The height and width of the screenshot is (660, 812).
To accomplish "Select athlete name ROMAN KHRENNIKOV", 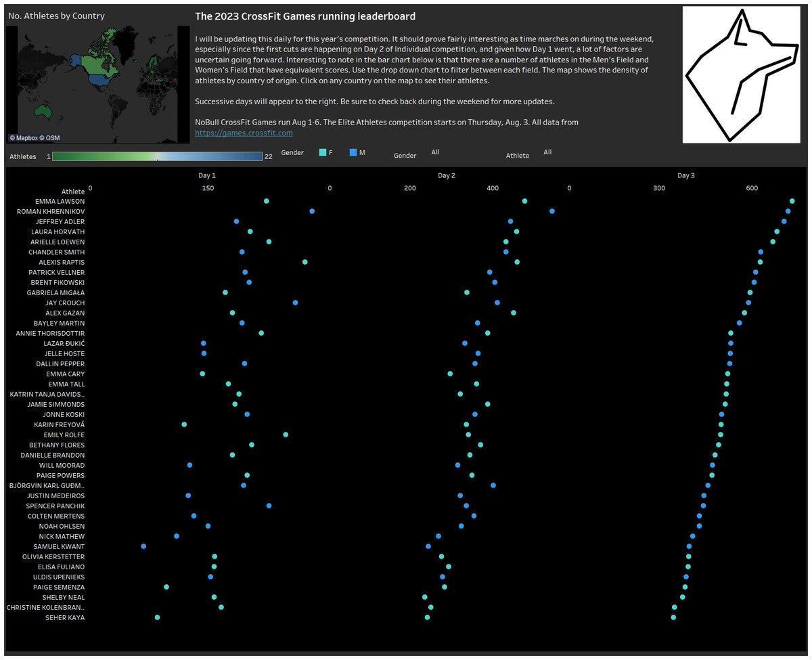I will [51, 211].
